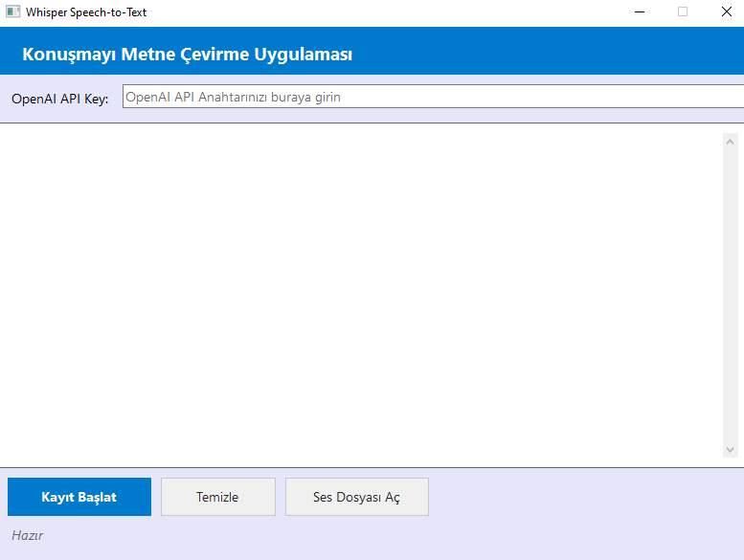The height and width of the screenshot is (560, 744).
Task: Click the "OpenAI API Key:" label
Action: coord(60,99)
